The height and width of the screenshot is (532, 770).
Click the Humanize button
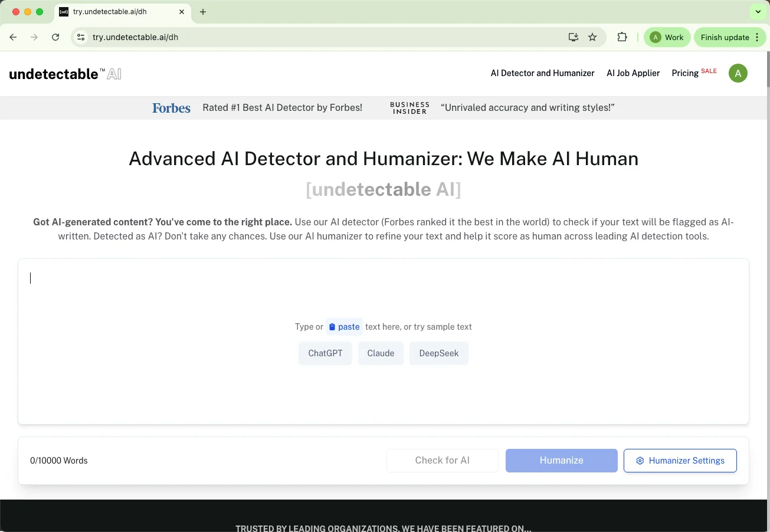pos(561,460)
